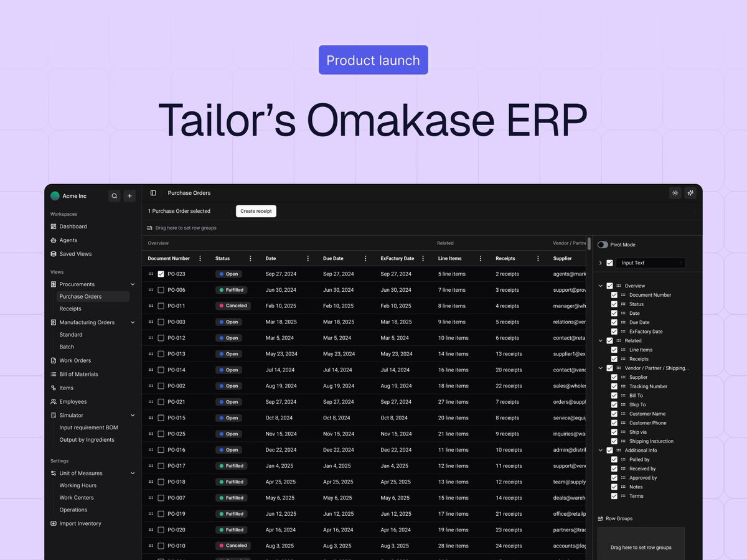Collapse the Vendor / Partner / Shipping group
The image size is (747, 560).
(x=601, y=368)
